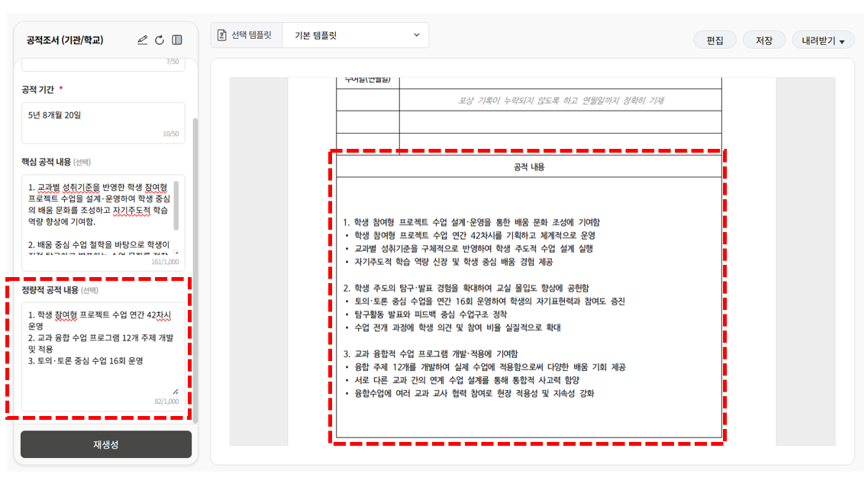868x487 pixels.
Task: Click the 선택 템플릿 label
Action: click(252, 35)
